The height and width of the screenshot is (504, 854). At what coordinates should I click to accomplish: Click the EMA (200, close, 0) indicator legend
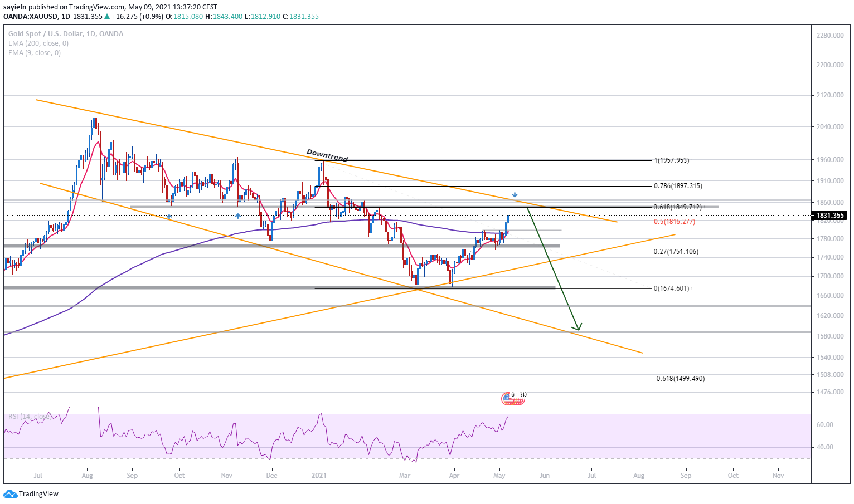point(38,43)
